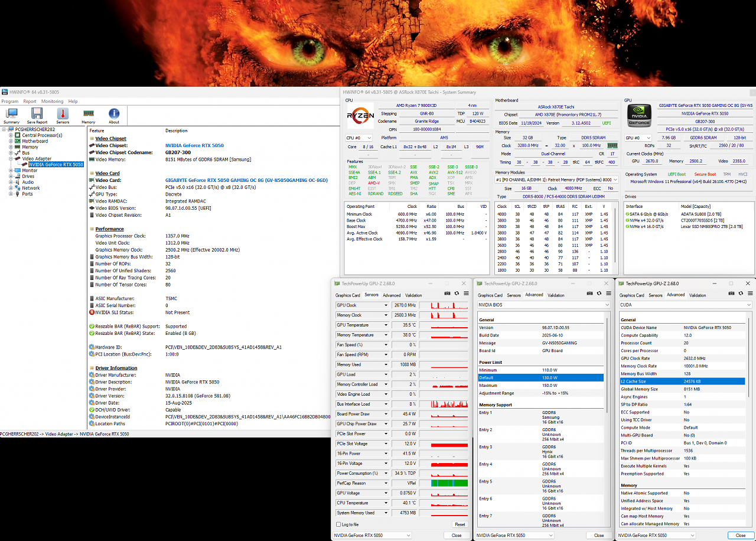The image size is (756, 541).
Task: Switch to Graphics Card tab in CUDA window
Action: coord(632,295)
